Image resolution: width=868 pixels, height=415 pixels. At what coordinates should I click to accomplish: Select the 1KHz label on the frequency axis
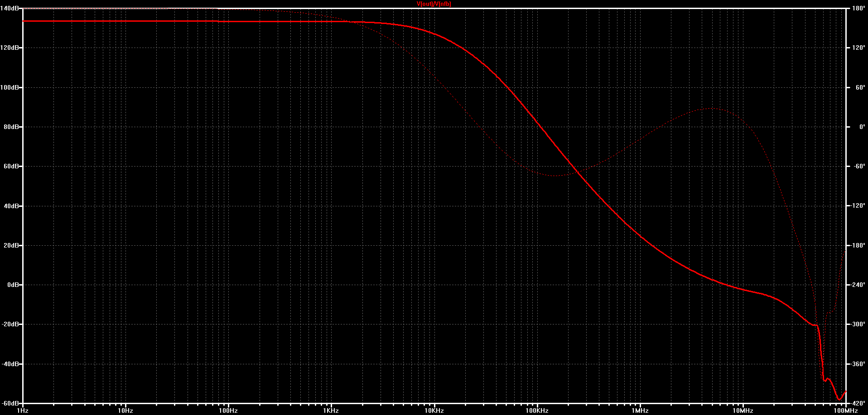pyautogui.click(x=331, y=411)
